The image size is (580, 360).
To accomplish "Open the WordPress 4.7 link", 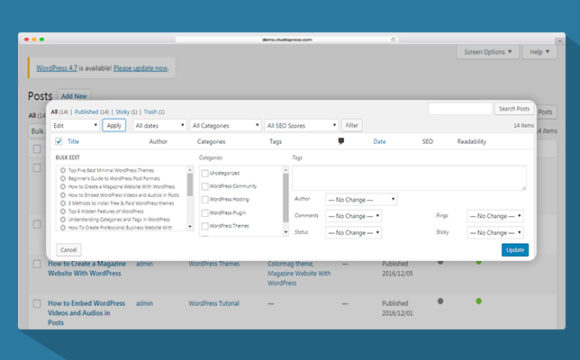I will [57, 68].
